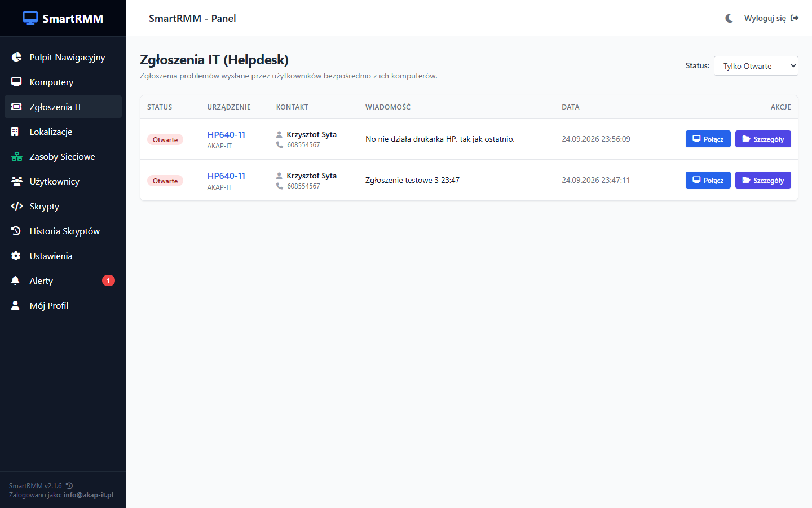Click the logout arrow icon
This screenshot has width=812, height=508.
[795, 18]
